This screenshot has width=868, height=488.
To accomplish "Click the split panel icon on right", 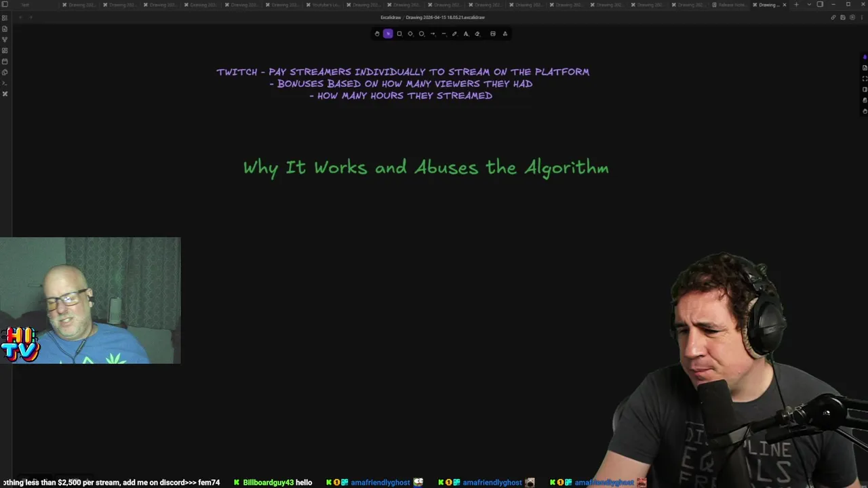I will (865, 89).
